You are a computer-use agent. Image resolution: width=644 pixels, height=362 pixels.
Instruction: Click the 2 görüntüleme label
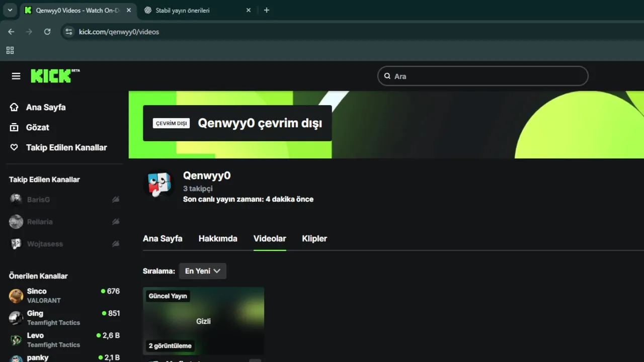click(170, 346)
